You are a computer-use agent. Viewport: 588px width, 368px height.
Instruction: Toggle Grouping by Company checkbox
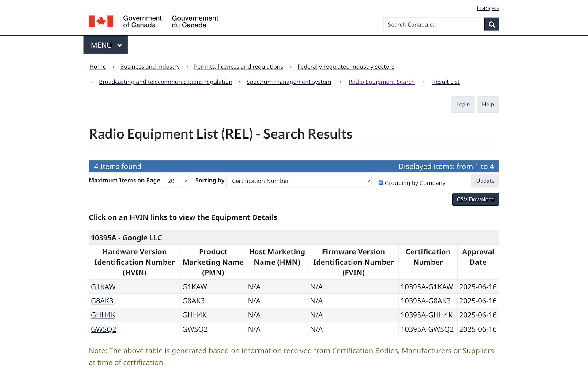381,182
